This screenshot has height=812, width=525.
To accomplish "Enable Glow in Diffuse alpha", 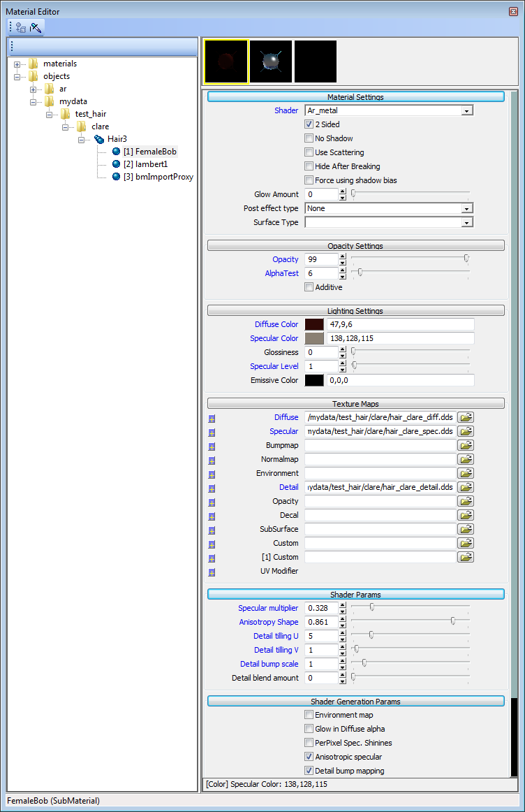I will coord(309,729).
